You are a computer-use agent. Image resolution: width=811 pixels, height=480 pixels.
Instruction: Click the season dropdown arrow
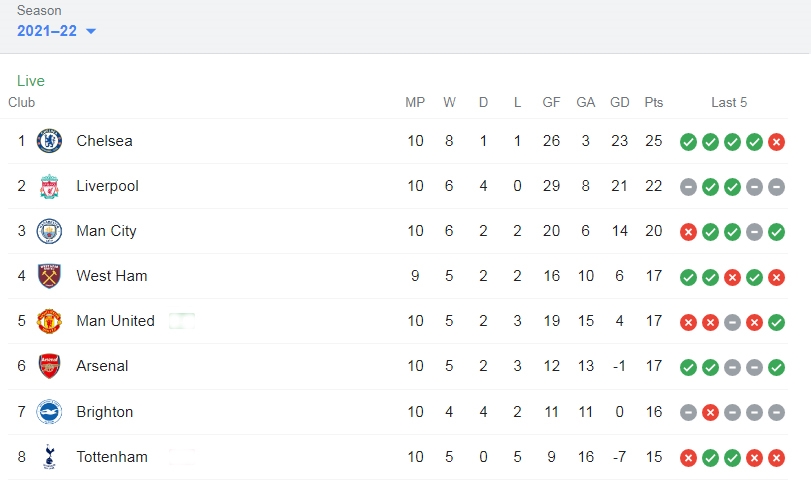click(x=91, y=32)
